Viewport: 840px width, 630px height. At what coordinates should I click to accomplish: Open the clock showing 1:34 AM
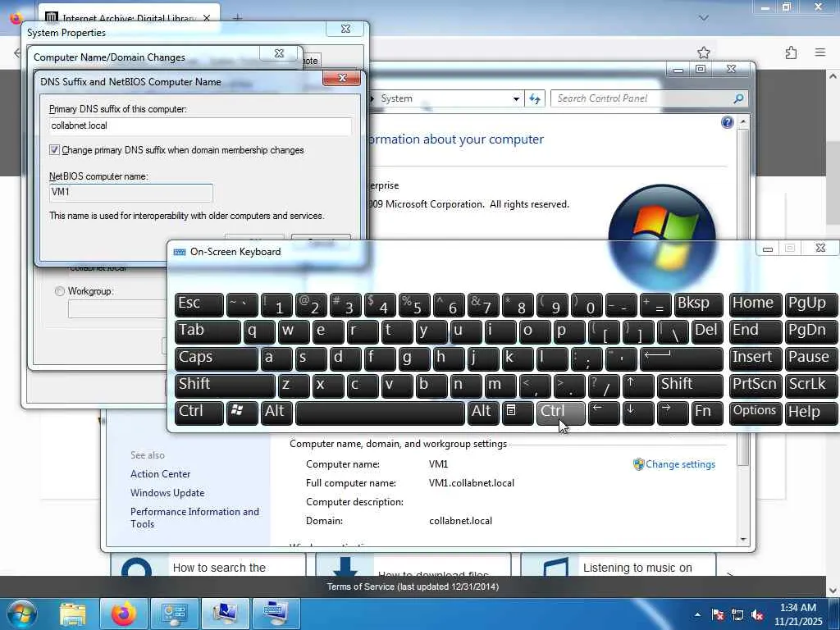[797, 614]
